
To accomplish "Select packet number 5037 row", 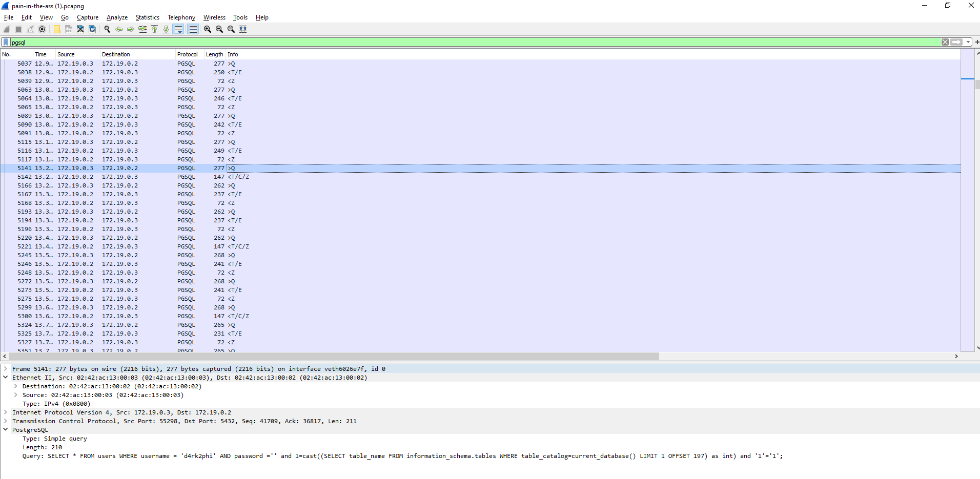I will point(480,64).
